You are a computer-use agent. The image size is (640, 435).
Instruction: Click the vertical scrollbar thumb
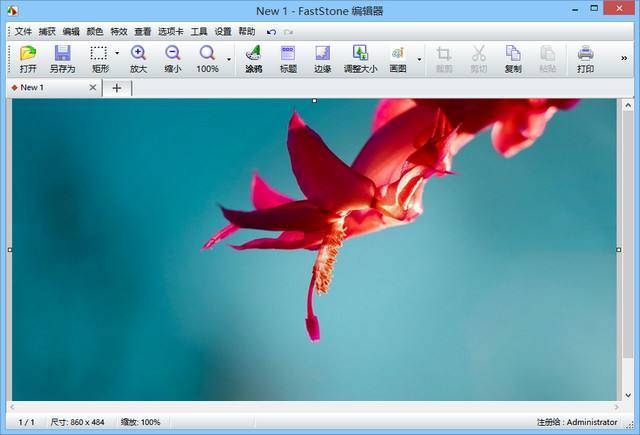point(628,235)
